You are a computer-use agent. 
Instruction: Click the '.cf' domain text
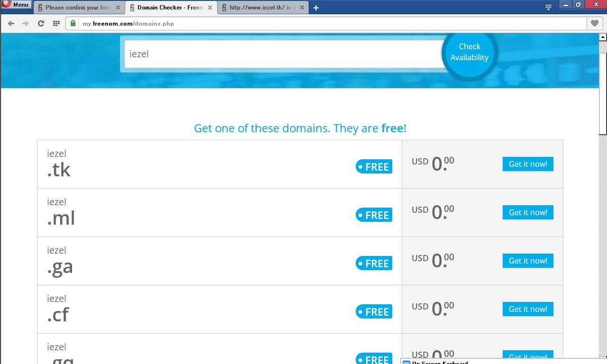tap(58, 314)
